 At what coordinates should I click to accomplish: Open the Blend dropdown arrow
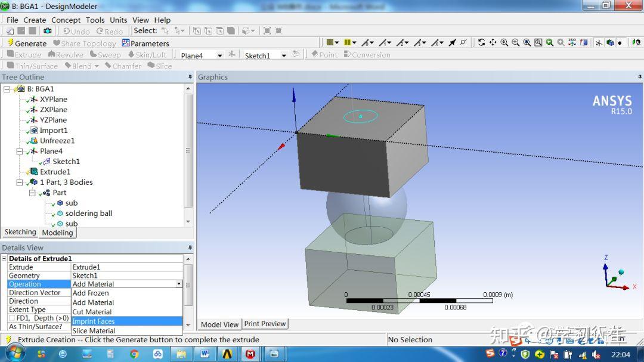pos(97,66)
